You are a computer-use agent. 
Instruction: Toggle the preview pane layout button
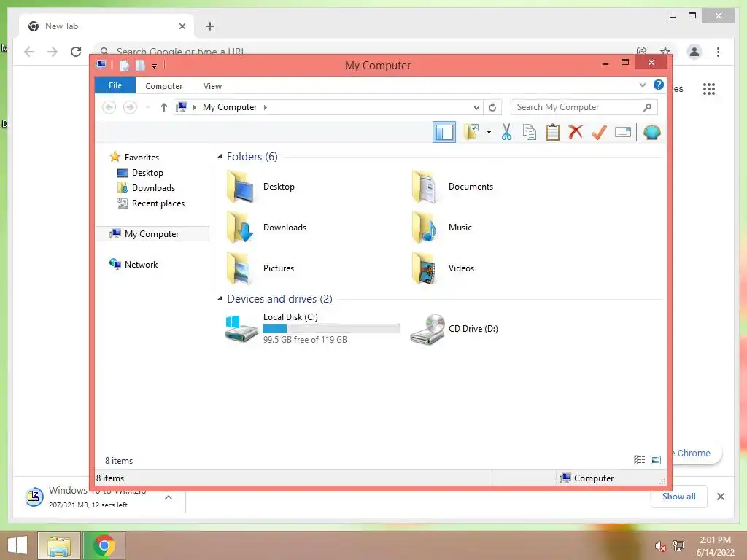(x=444, y=132)
